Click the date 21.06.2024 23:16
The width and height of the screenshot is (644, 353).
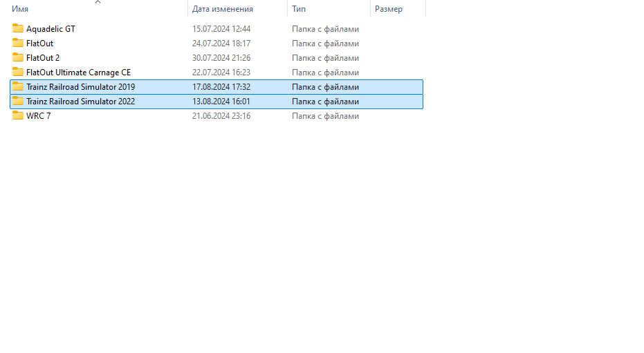tap(221, 116)
